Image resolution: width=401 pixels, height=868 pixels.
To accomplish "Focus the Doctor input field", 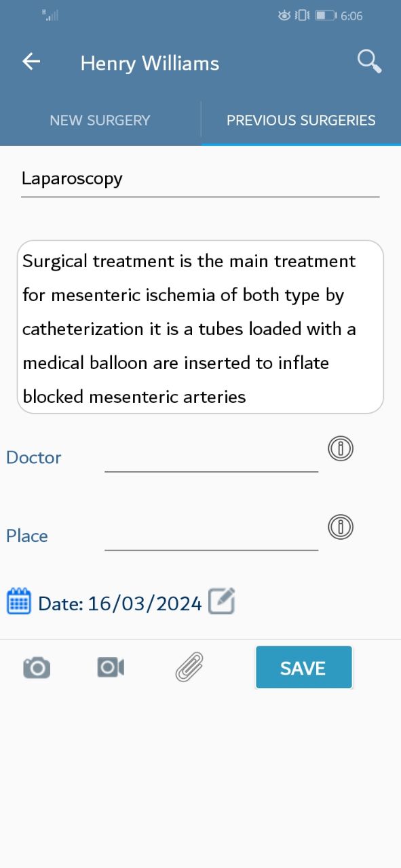I will (211, 457).
